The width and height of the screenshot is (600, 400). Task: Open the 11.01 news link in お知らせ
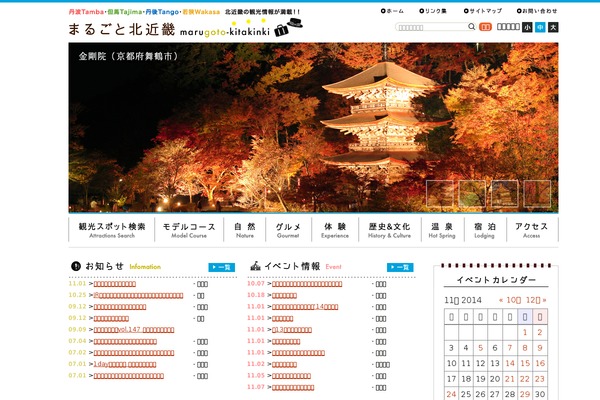pyautogui.click(x=114, y=284)
